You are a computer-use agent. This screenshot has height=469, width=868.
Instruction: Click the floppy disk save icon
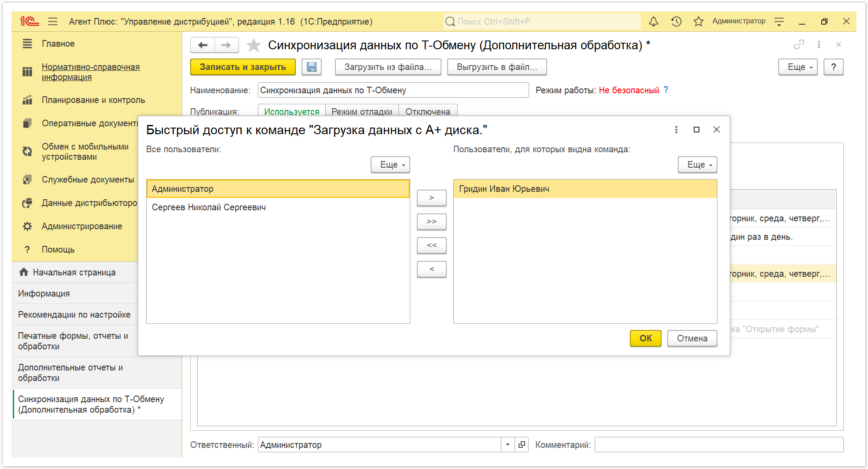click(312, 67)
